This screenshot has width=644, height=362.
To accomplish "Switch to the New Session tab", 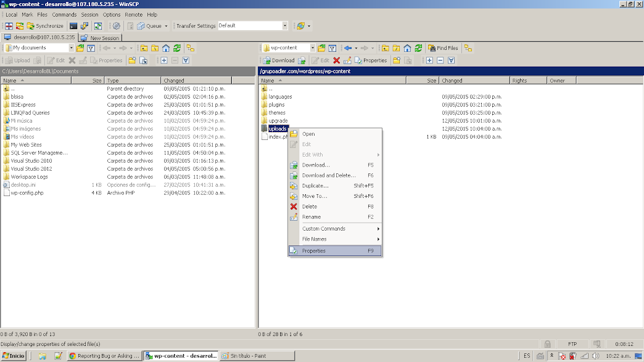I will pos(101,38).
